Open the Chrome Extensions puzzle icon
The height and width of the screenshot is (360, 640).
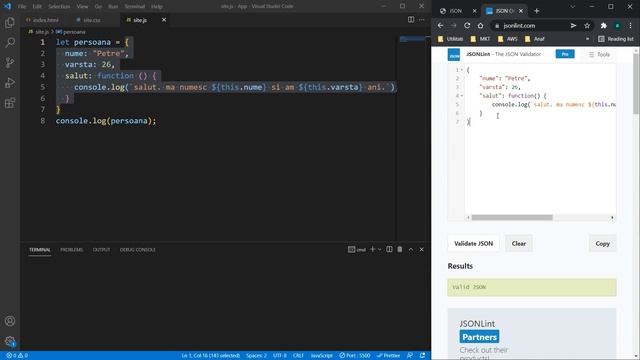coord(604,25)
